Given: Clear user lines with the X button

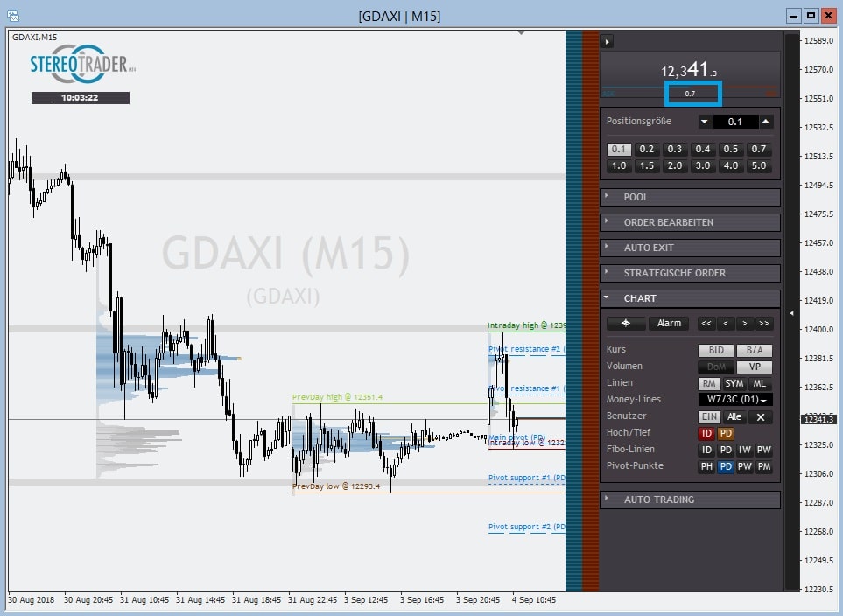Looking at the screenshot, I should 761,417.
